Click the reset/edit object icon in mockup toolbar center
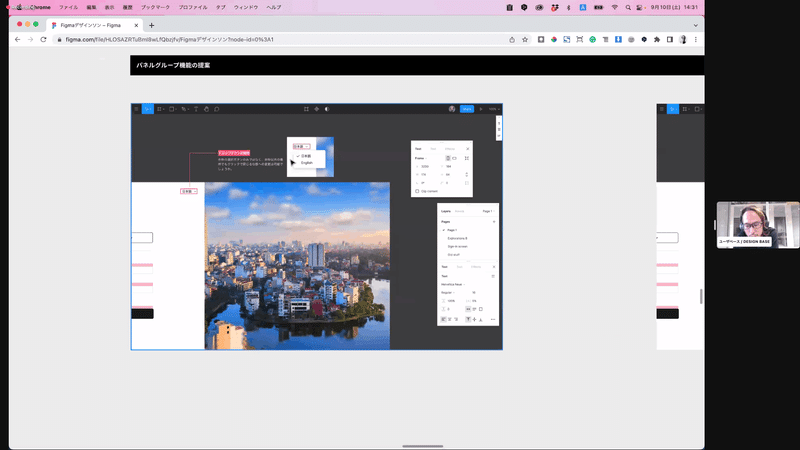The height and width of the screenshot is (450, 800). (306, 109)
